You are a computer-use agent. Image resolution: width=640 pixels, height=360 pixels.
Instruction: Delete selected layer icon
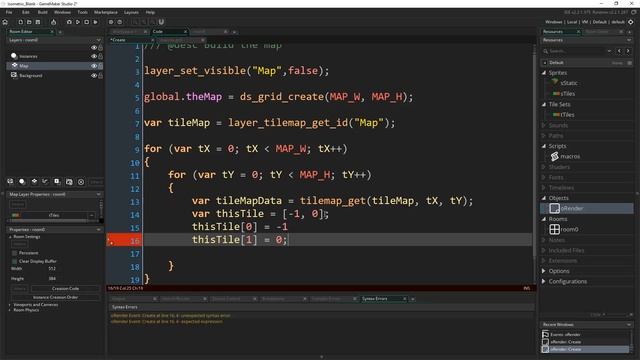(81, 182)
